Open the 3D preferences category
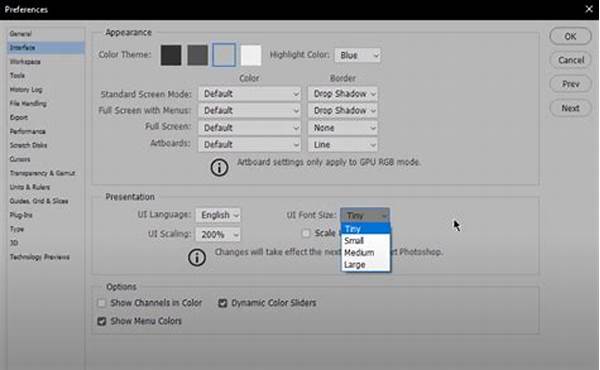 pos(14,243)
